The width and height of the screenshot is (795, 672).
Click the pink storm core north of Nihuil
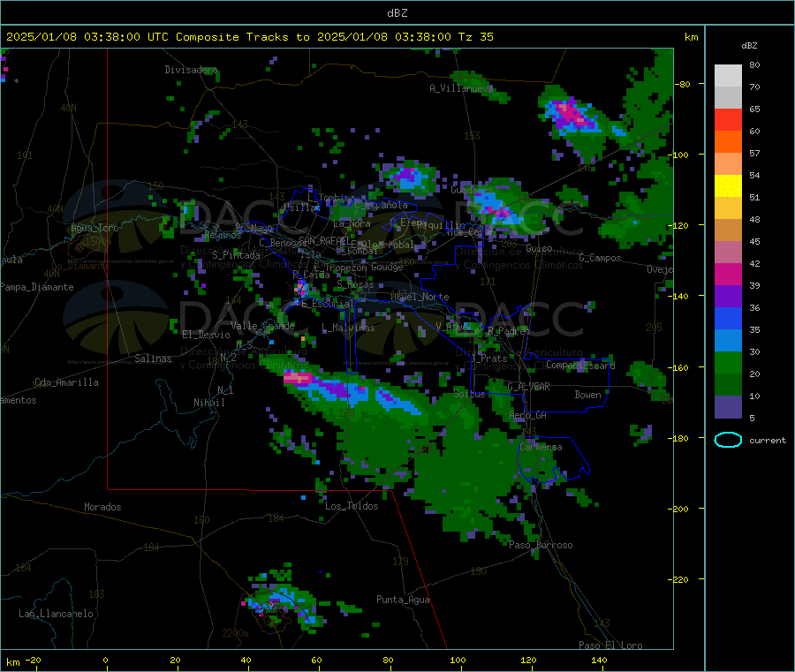pyautogui.click(x=298, y=378)
